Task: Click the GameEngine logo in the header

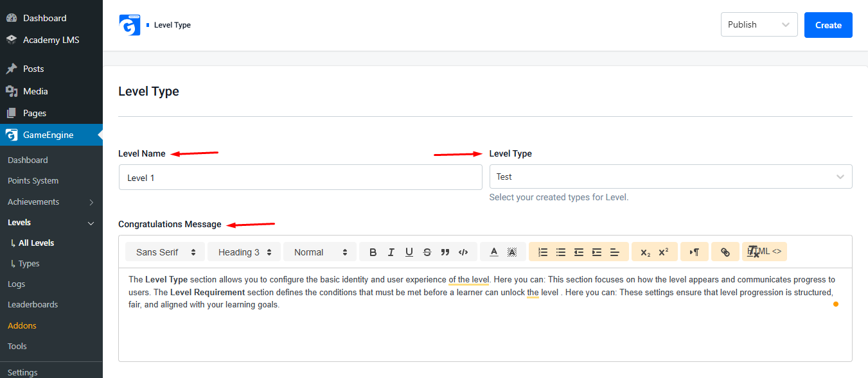Action: (130, 25)
